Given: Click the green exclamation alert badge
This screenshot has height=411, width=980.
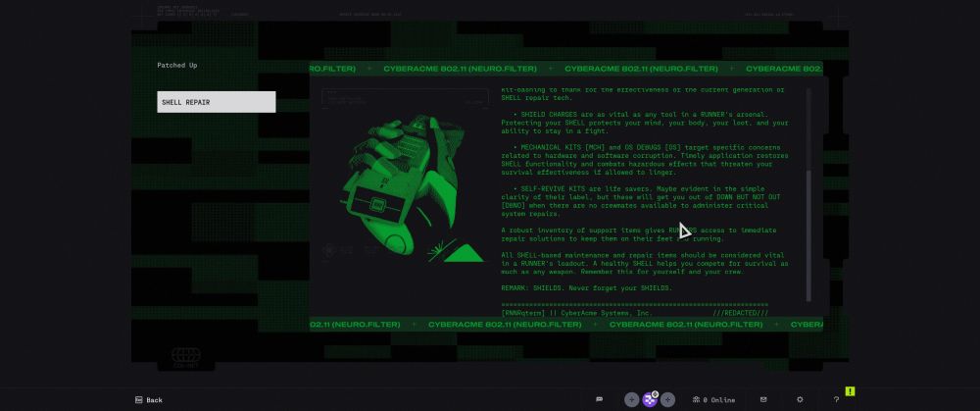Looking at the screenshot, I should click(850, 391).
